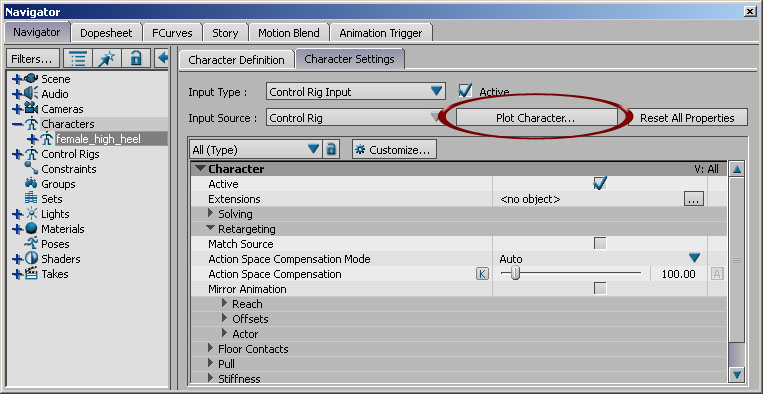The width and height of the screenshot is (763, 394).
Task: Click the Extensions browse (...) button
Action: click(x=694, y=198)
